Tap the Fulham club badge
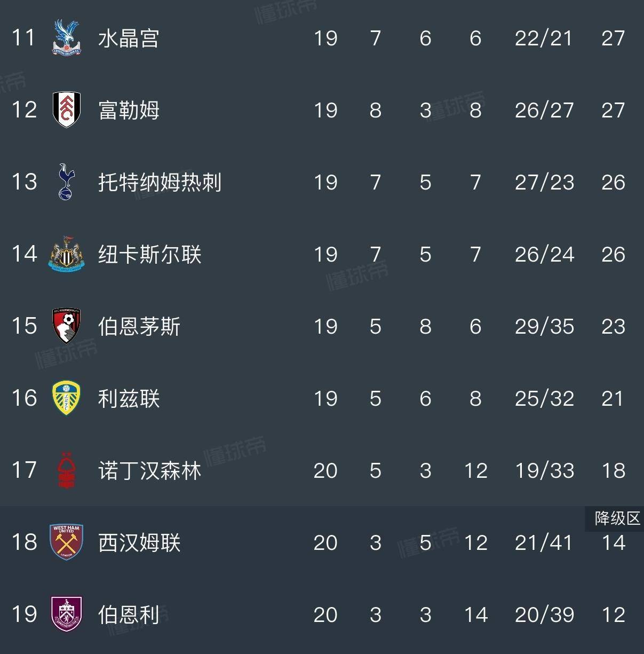The image size is (644, 654). [66, 110]
